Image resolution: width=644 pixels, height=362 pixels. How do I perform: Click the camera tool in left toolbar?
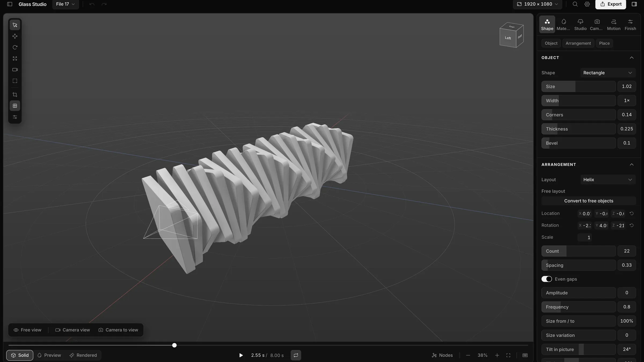(15, 70)
